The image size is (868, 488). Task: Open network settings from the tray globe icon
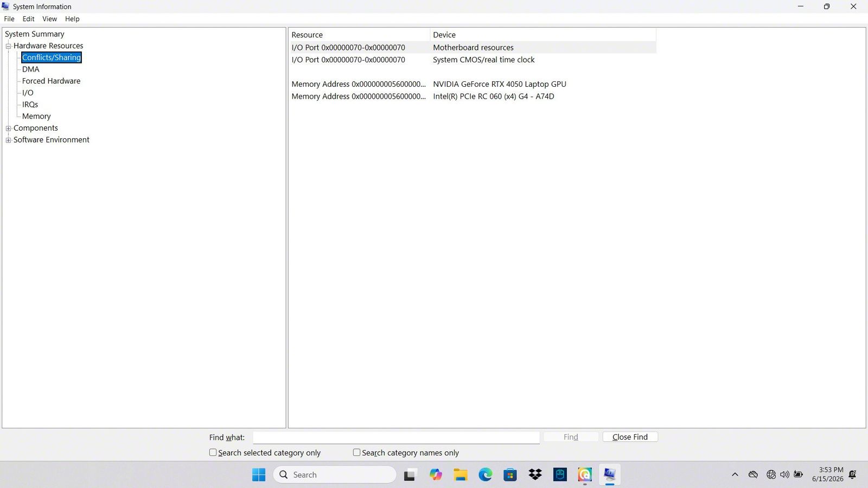click(x=771, y=475)
